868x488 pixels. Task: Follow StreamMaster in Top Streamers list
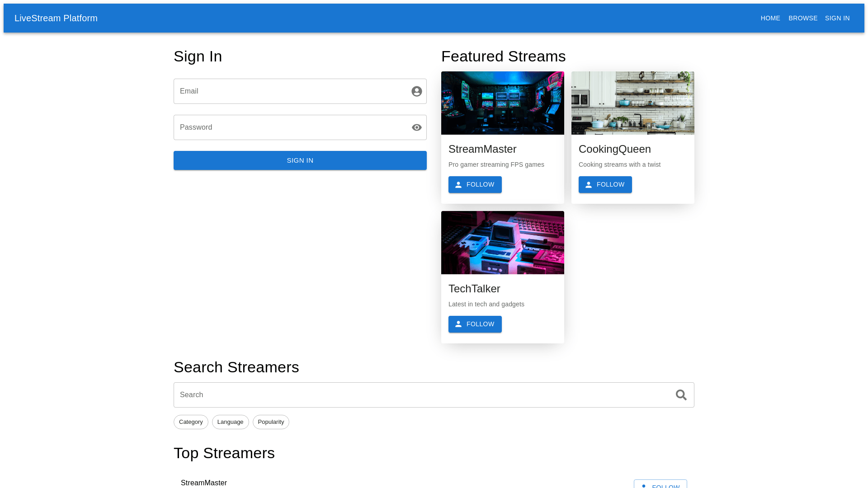tap(660, 484)
